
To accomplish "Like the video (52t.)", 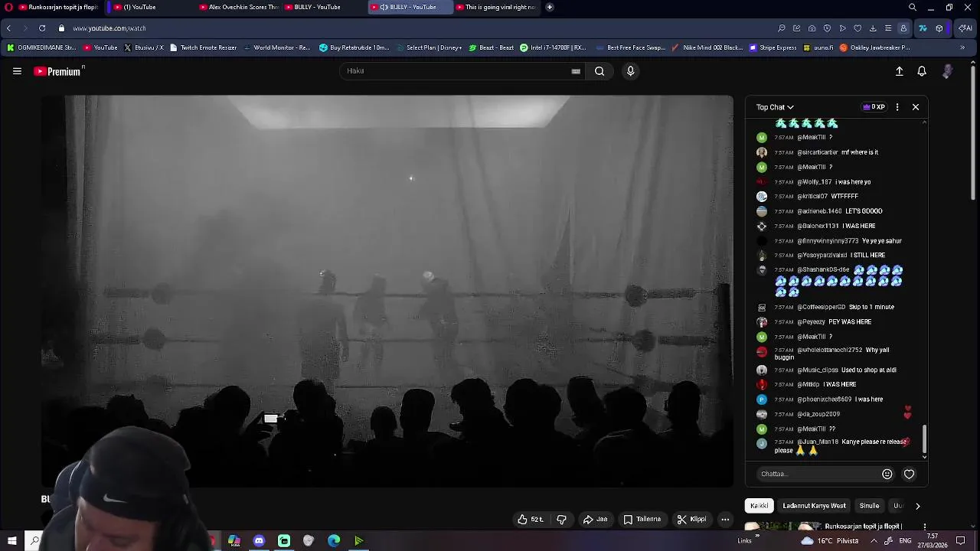I will point(531,519).
